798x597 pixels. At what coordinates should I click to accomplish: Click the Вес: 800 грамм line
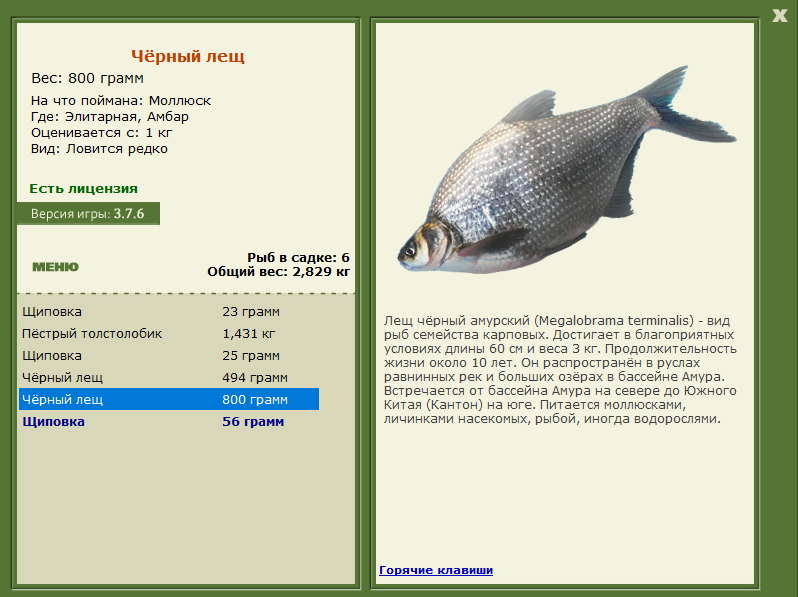coord(88,78)
